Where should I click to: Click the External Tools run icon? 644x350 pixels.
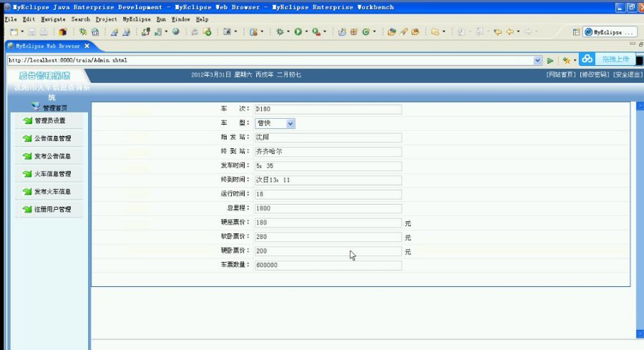pos(316,31)
